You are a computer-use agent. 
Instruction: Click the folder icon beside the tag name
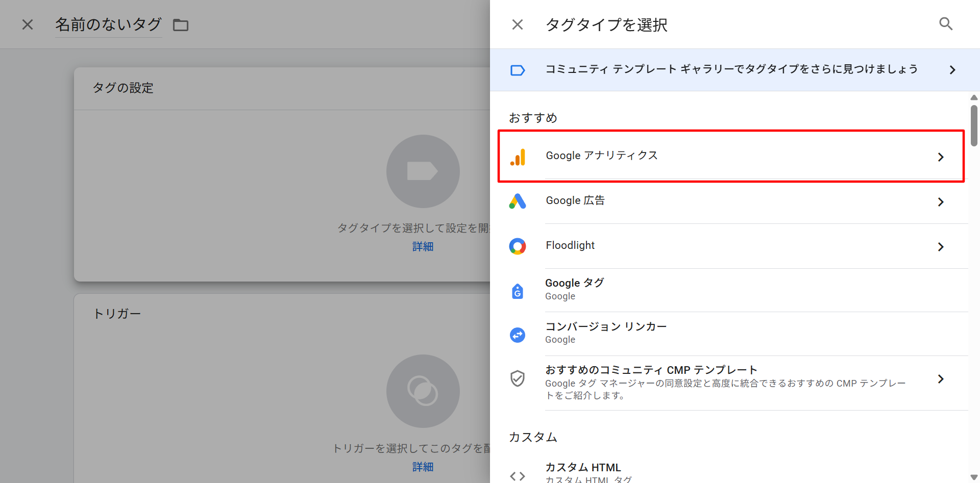click(x=181, y=25)
